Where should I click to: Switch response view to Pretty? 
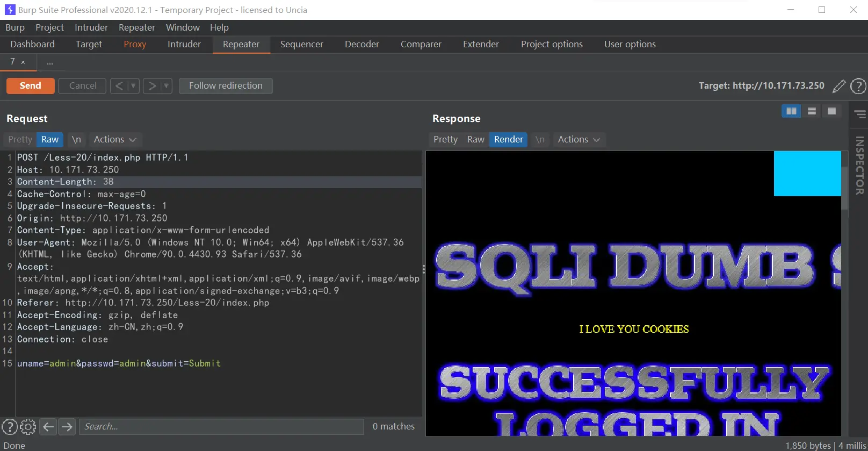pos(445,139)
